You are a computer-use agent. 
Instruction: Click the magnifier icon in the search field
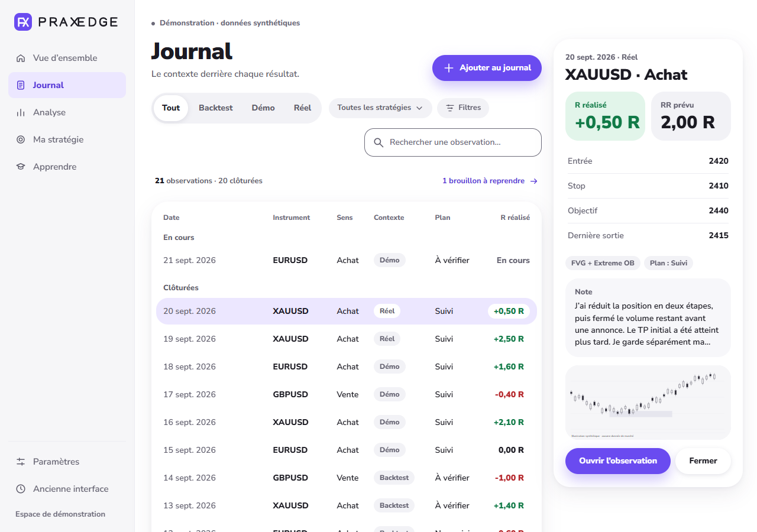(x=378, y=142)
